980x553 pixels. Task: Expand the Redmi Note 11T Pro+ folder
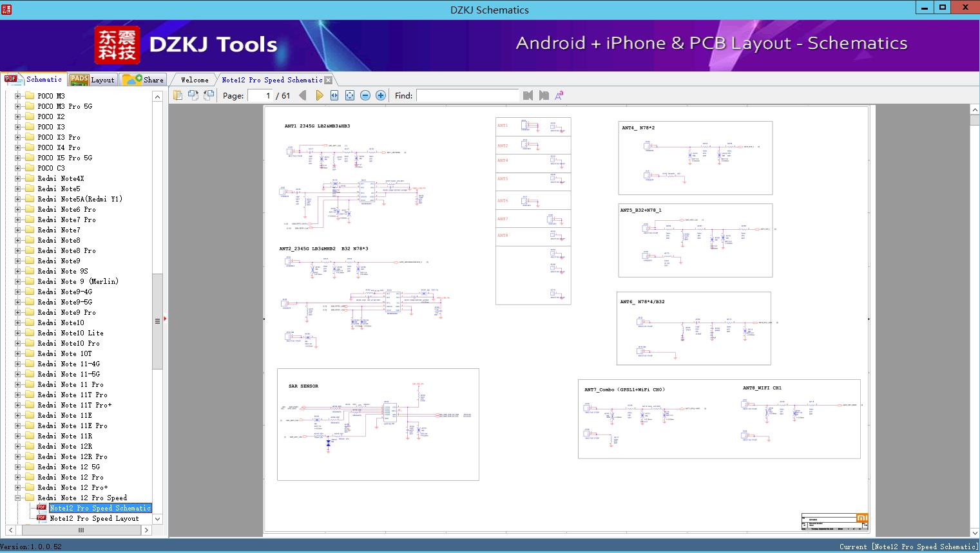[18, 405]
